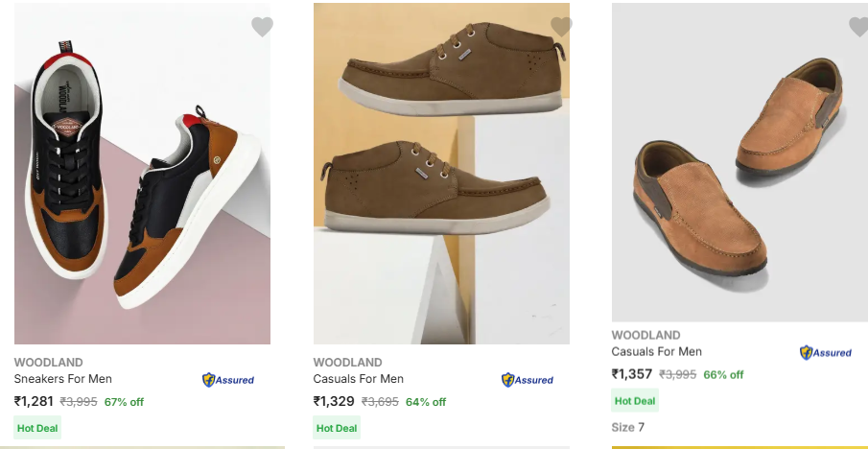Click the Casuals For Men title priced ₹1,357
The width and height of the screenshot is (868, 449).
pyautogui.click(x=656, y=352)
